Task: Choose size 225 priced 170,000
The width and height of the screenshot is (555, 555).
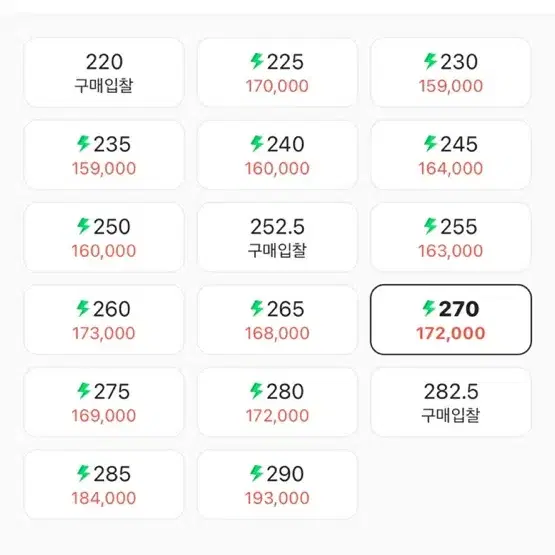Action: pyautogui.click(x=277, y=73)
